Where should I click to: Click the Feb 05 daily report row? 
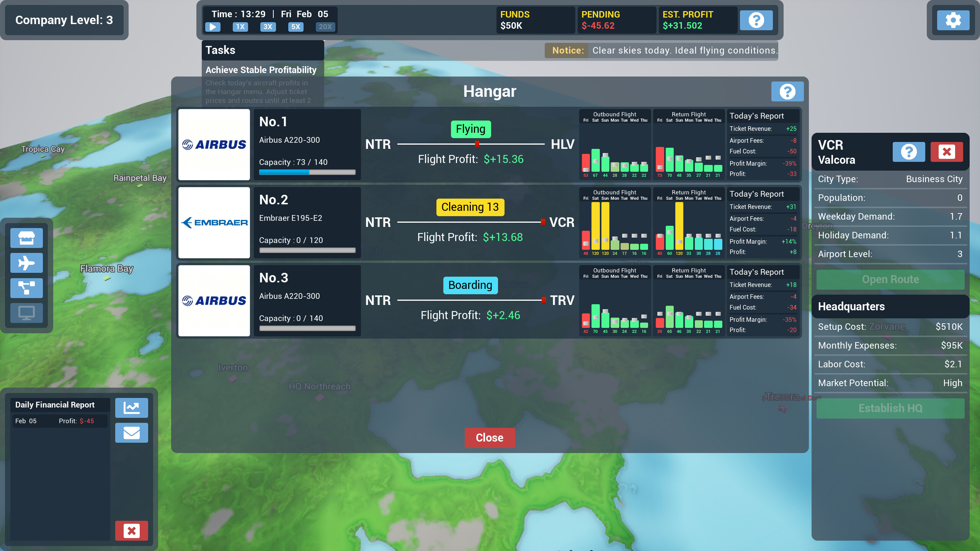click(x=60, y=421)
